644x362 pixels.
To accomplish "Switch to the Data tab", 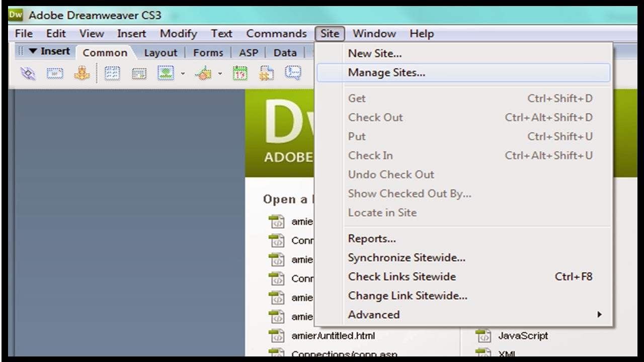I will pos(285,53).
